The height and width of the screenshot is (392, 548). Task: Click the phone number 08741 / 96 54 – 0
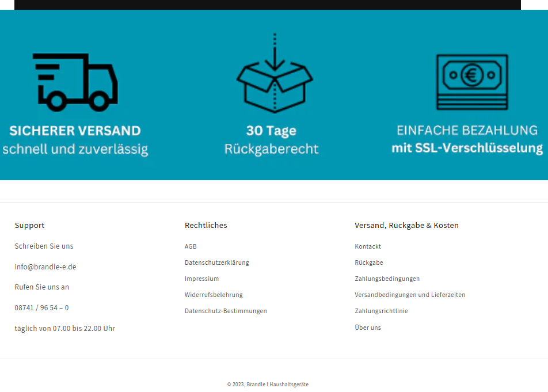click(x=41, y=308)
